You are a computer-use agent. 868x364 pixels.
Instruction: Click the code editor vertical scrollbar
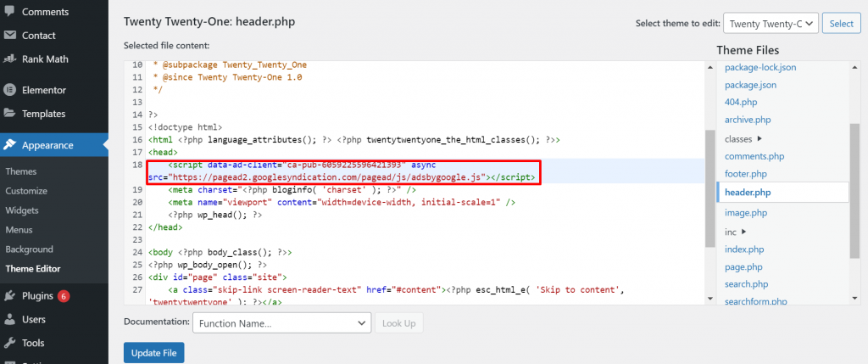tap(710, 187)
